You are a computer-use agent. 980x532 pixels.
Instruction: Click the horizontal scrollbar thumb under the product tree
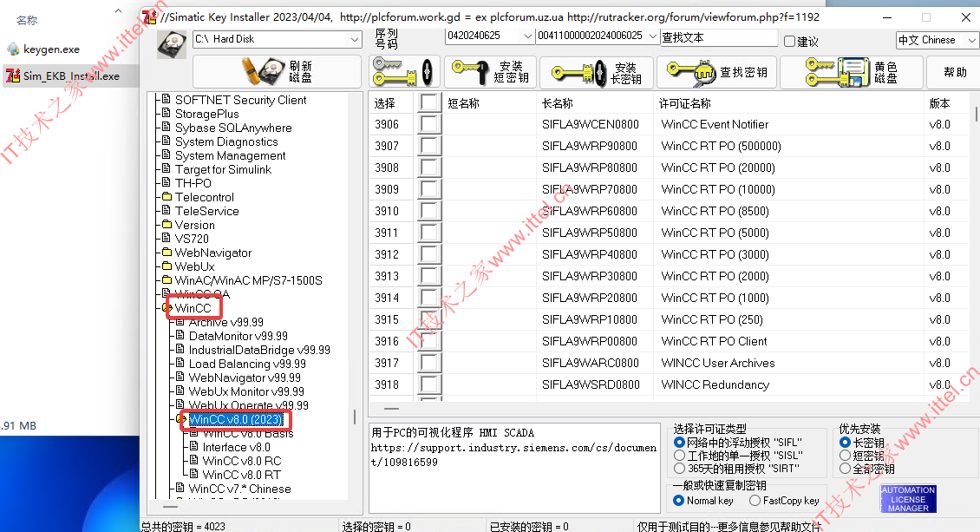[169, 506]
